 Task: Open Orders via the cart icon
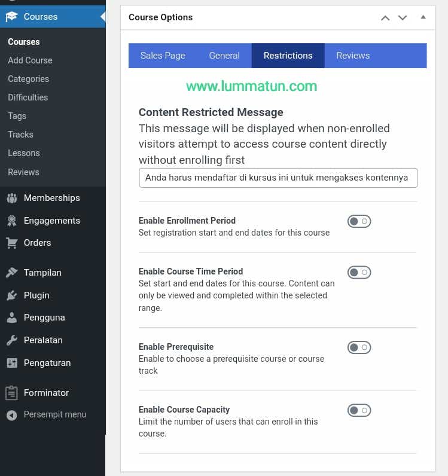click(11, 243)
